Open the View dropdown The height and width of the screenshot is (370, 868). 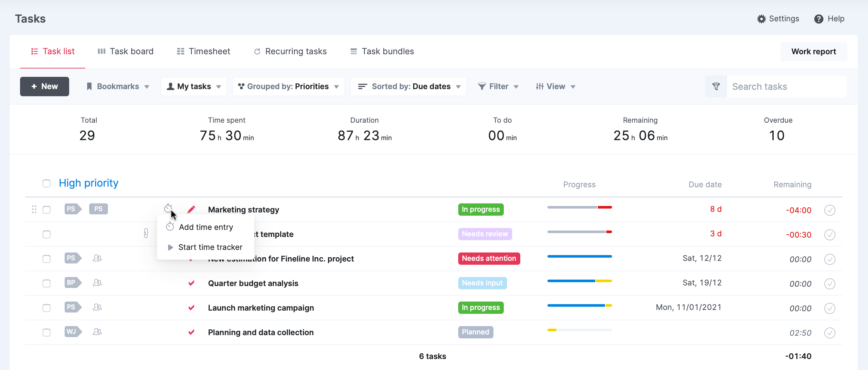tap(555, 87)
